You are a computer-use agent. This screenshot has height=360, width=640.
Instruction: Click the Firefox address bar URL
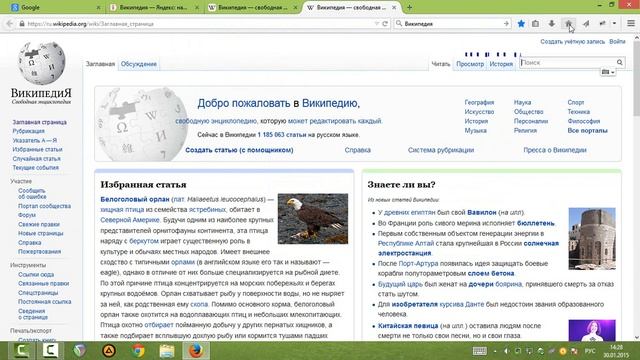pos(196,24)
